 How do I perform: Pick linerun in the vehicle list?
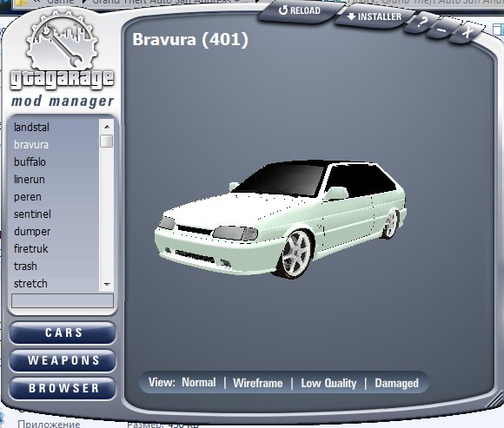point(30,180)
